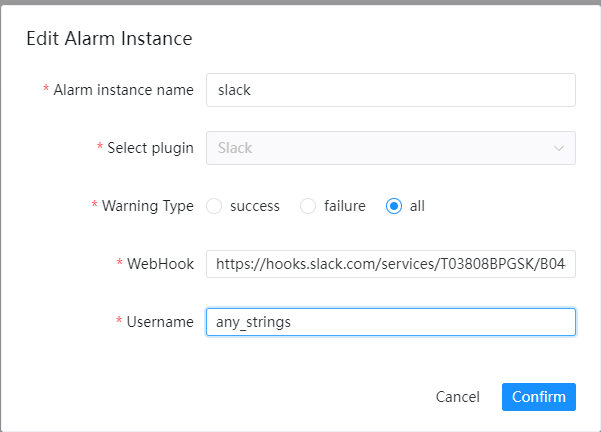
Task: Click the Username field label
Action: (x=159, y=322)
